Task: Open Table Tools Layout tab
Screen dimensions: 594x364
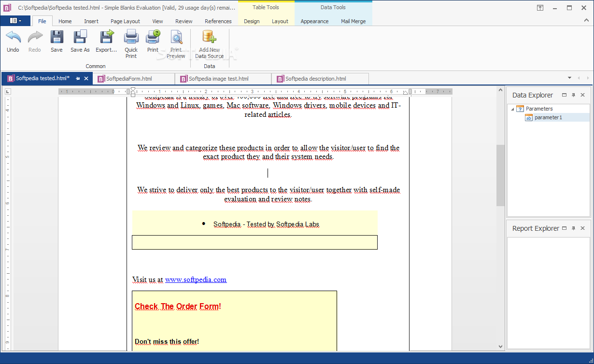Action: coord(280,21)
